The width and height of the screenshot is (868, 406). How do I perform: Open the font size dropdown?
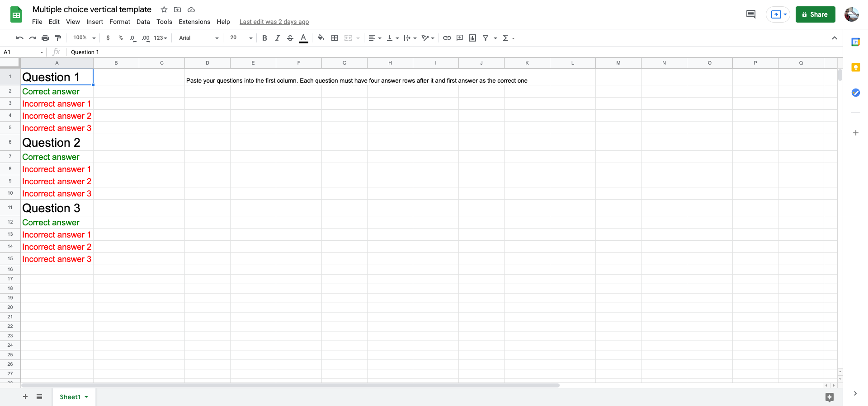tap(241, 38)
